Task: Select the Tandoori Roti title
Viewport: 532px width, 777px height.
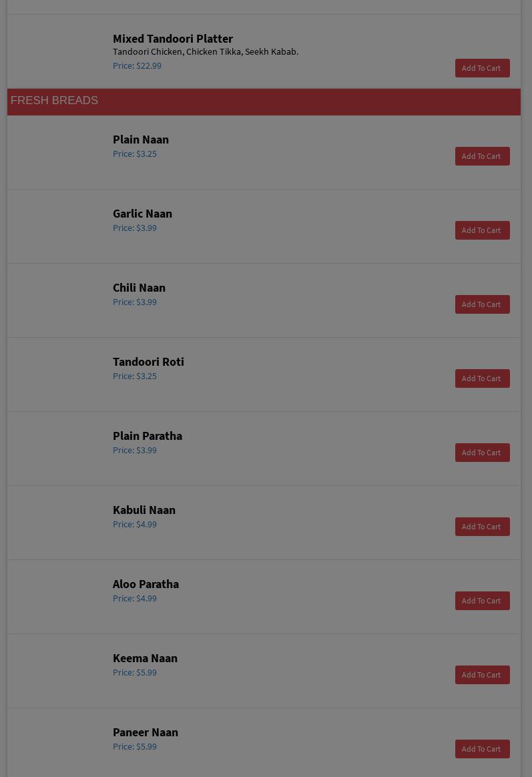Action: (148, 362)
